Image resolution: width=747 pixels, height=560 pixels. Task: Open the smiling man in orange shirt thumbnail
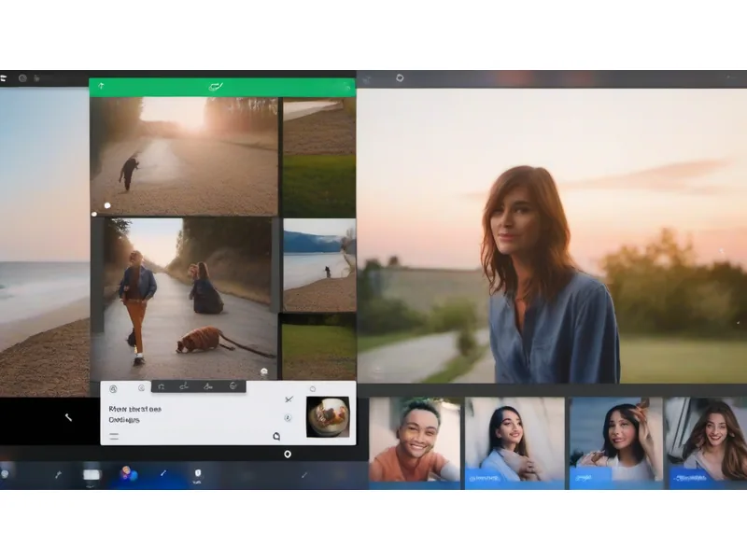[414, 439]
